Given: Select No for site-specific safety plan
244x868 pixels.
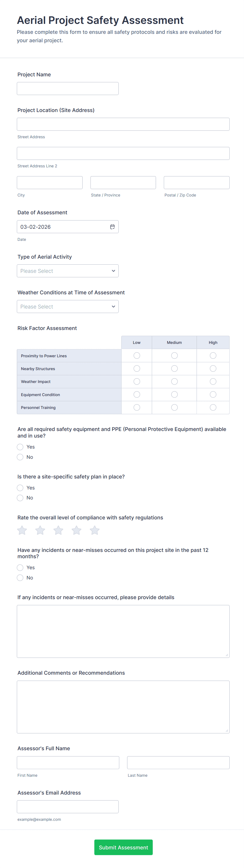Looking at the screenshot, I should click(20, 498).
